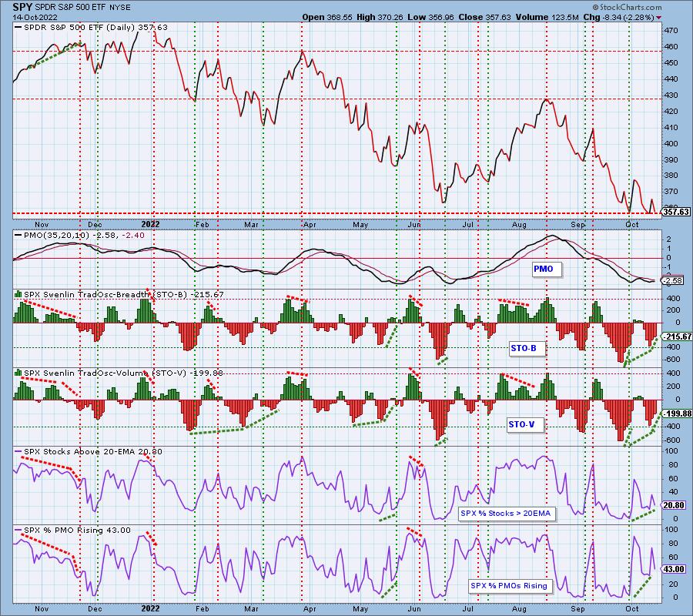The width and height of the screenshot is (693, 616).
Task: Click the 20.80 value tag on axis
Action: (674, 504)
